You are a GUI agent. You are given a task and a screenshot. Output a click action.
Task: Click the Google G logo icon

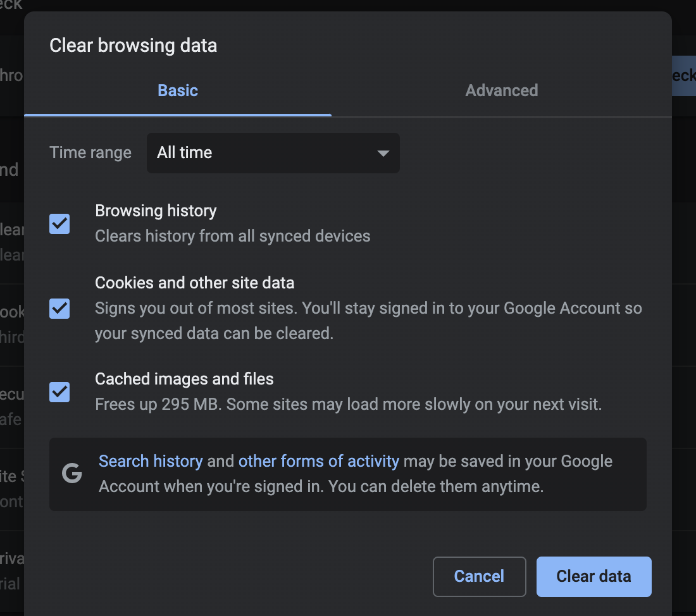click(72, 474)
